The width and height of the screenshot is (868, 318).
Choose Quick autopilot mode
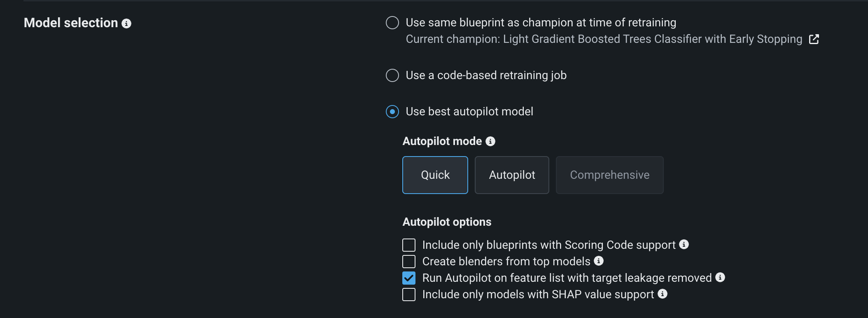pos(435,175)
